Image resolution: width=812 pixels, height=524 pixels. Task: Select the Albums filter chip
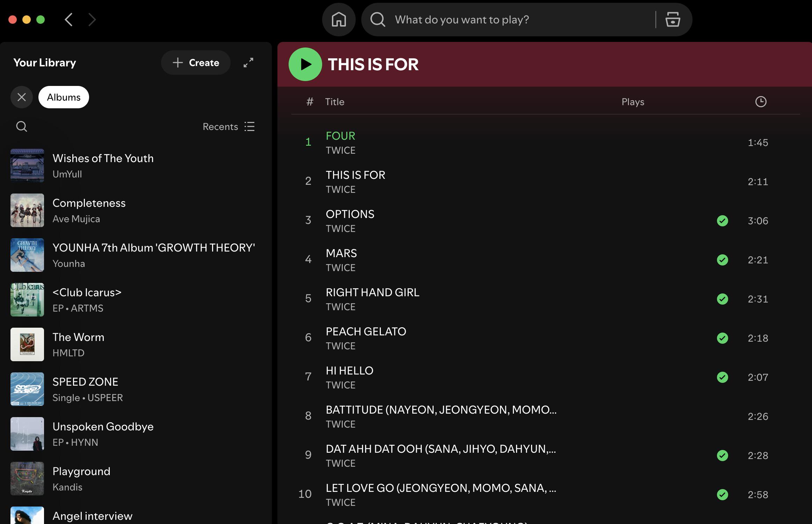[x=64, y=97]
